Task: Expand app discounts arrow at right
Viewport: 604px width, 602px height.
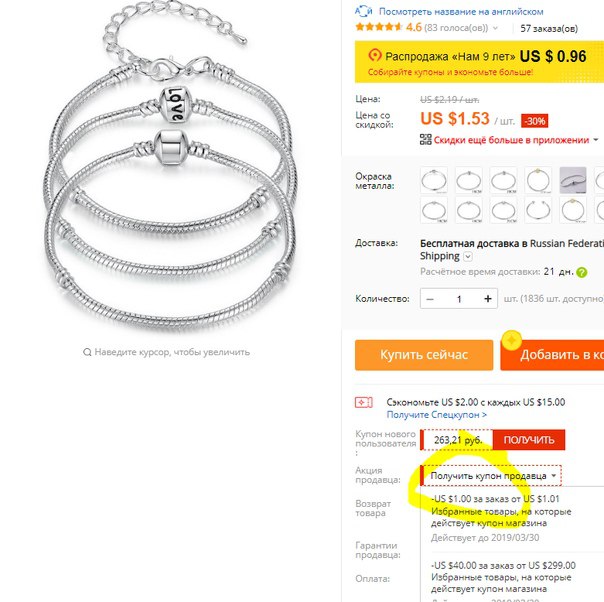Action: [x=596, y=140]
